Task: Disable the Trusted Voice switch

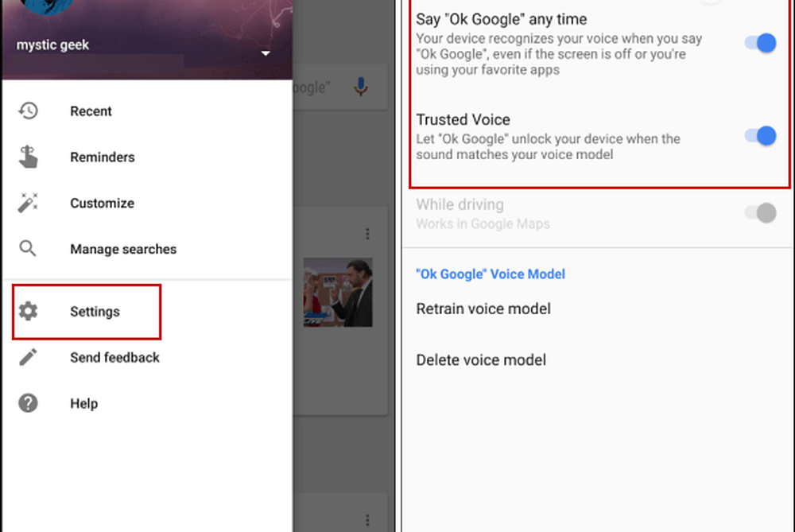Action: click(760, 136)
